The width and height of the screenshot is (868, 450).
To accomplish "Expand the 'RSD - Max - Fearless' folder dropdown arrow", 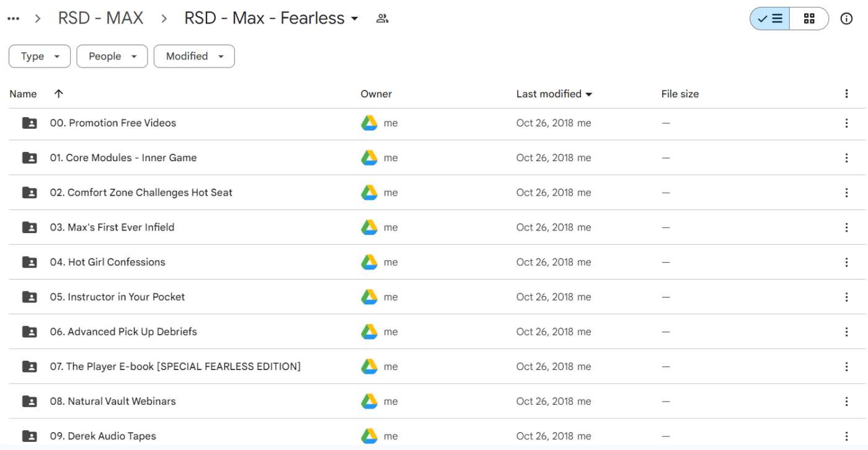I will click(x=355, y=18).
